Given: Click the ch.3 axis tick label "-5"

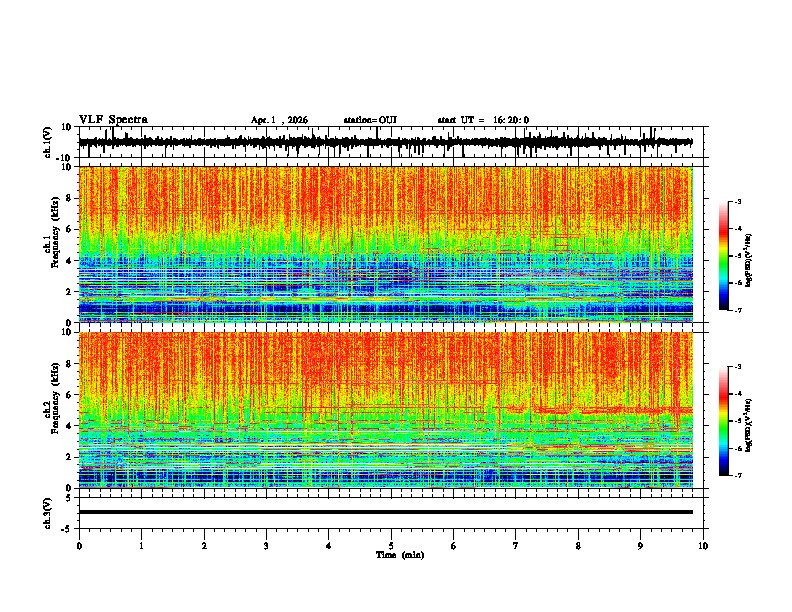Looking at the screenshot, I should point(67,528).
